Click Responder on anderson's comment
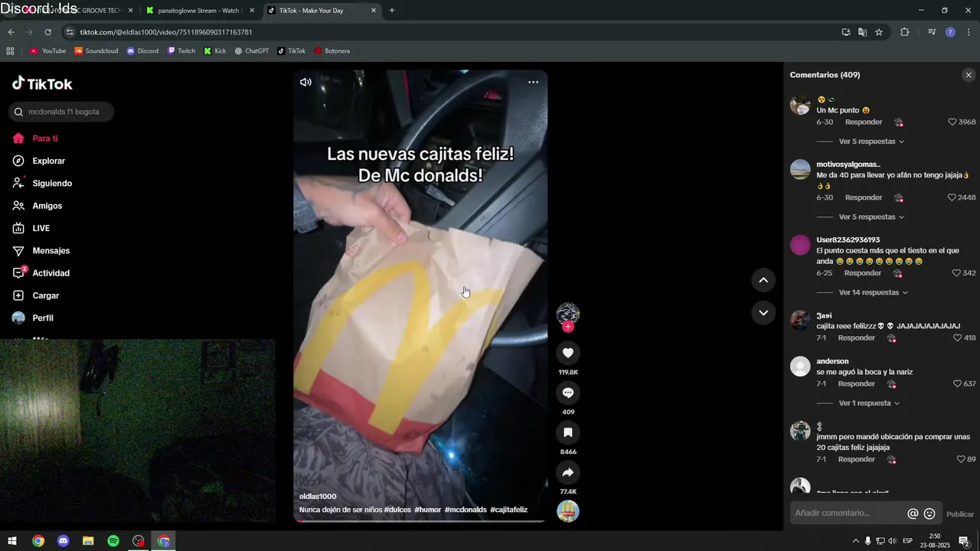Screen dimensions: 980x551 pyautogui.click(x=856, y=383)
